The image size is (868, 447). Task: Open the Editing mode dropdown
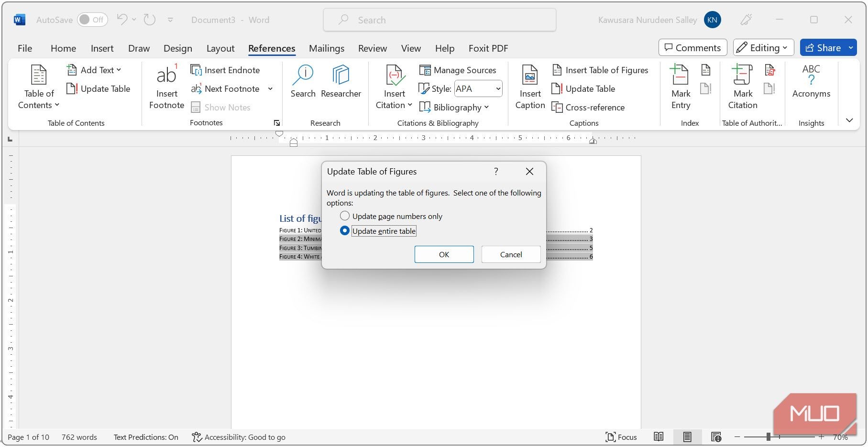[x=763, y=48]
